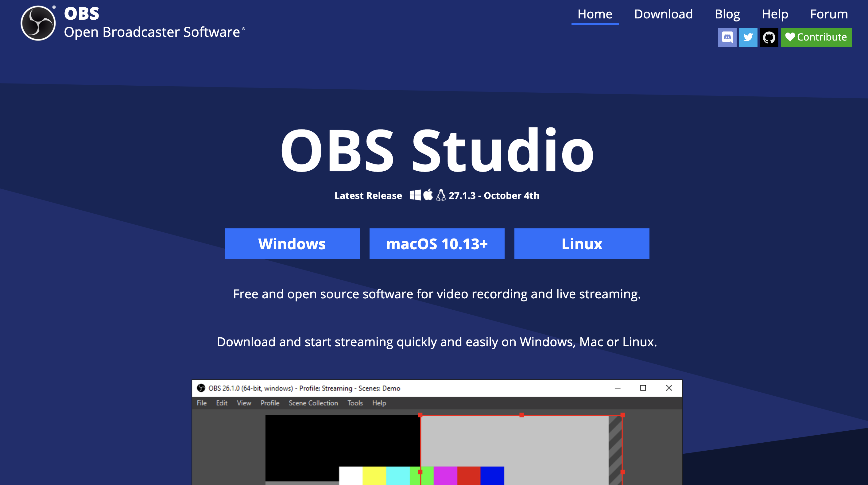Click the Open Broadcaster Software title
The image size is (868, 485).
point(152,32)
